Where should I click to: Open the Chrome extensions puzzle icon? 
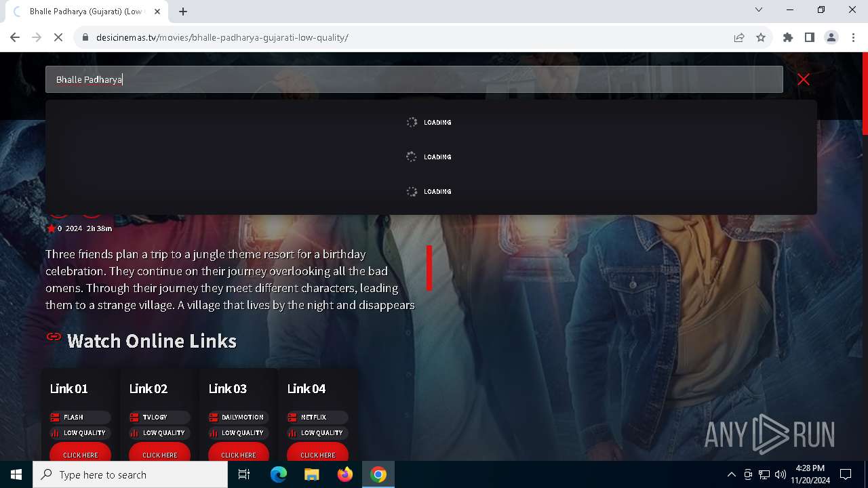788,37
